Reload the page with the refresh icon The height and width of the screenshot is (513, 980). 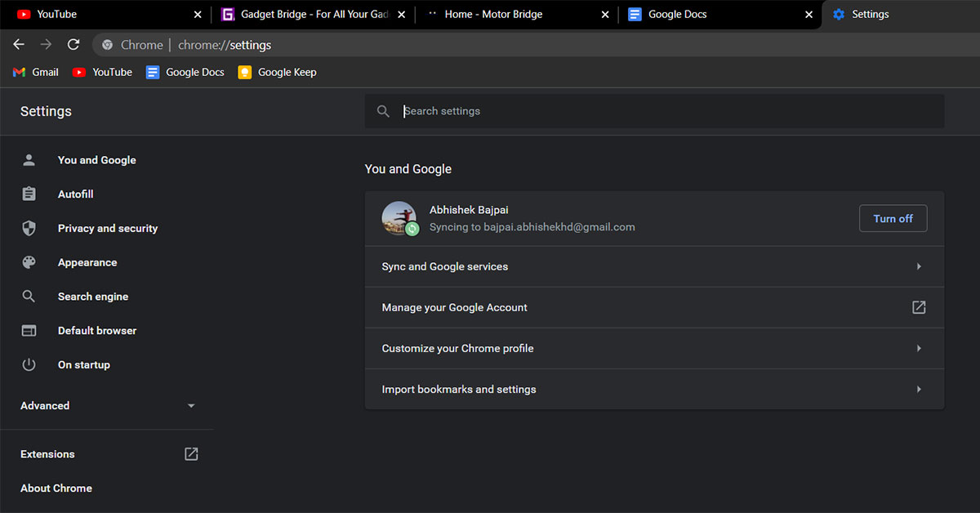tap(73, 45)
